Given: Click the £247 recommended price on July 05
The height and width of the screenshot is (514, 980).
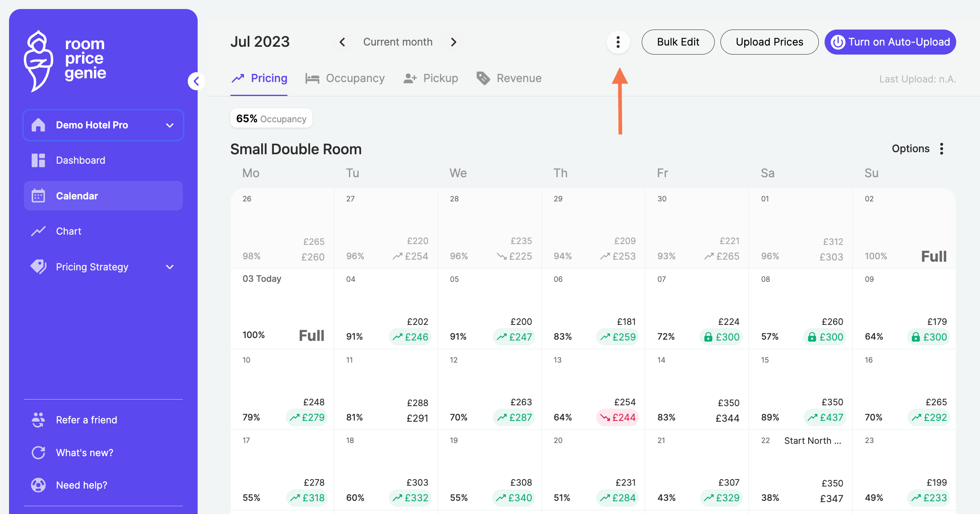Looking at the screenshot, I should click(x=514, y=337).
